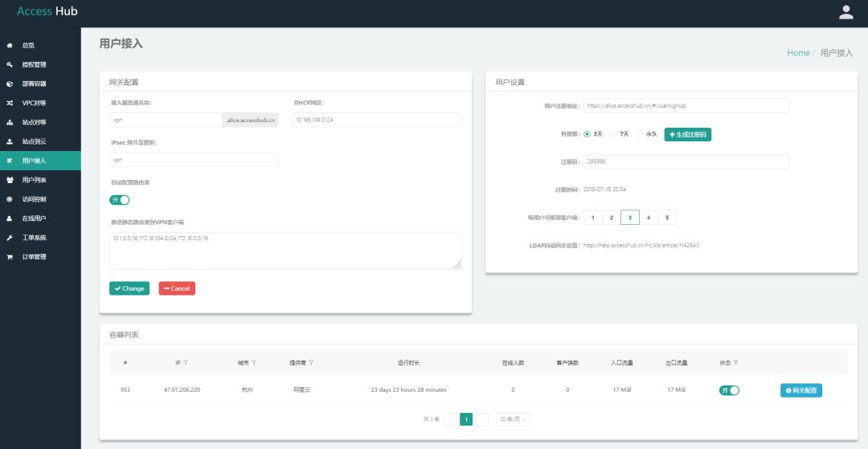Click the Change button
868x449 pixels.
129,288
